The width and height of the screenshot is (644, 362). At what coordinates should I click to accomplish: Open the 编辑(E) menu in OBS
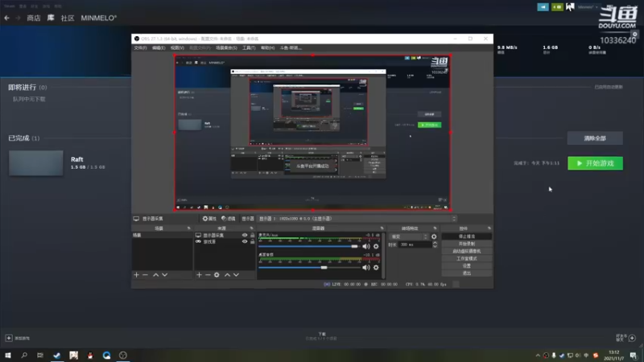point(159,48)
